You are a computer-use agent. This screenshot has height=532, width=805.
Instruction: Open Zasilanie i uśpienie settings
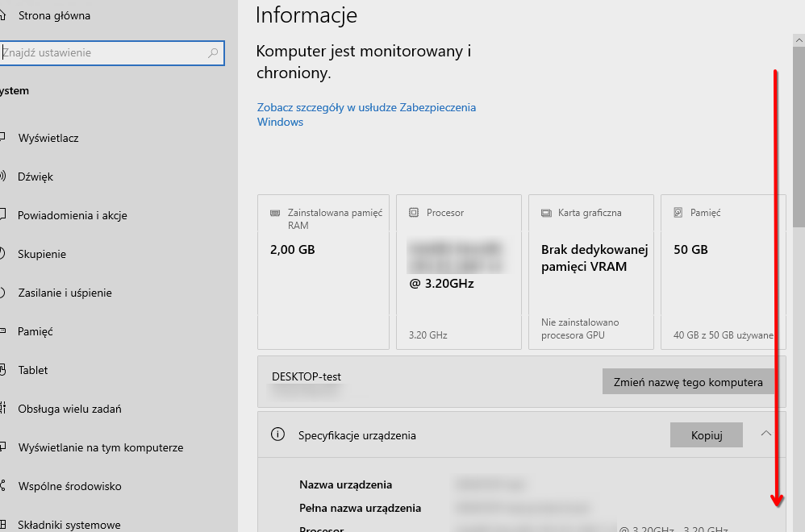[x=65, y=293]
